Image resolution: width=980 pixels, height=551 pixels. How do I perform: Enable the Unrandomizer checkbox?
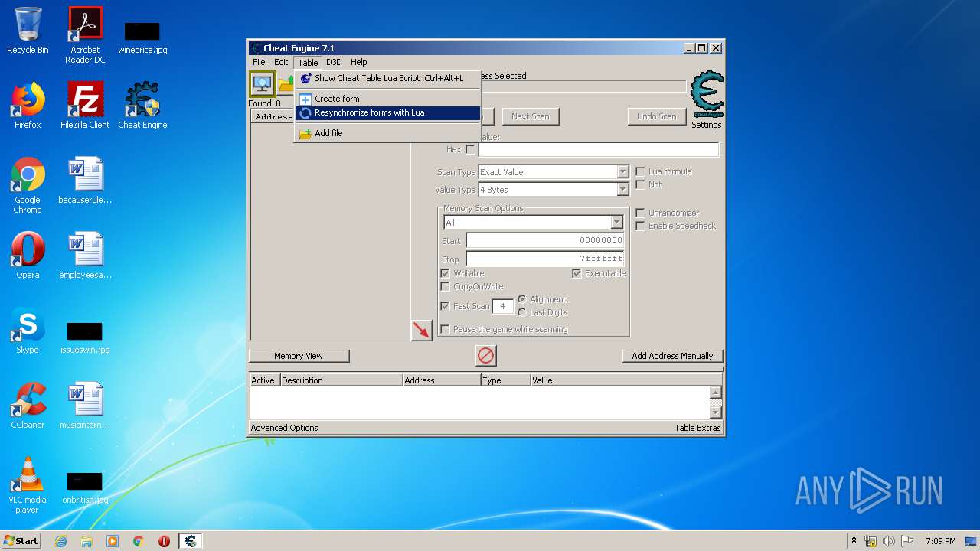[x=640, y=213]
